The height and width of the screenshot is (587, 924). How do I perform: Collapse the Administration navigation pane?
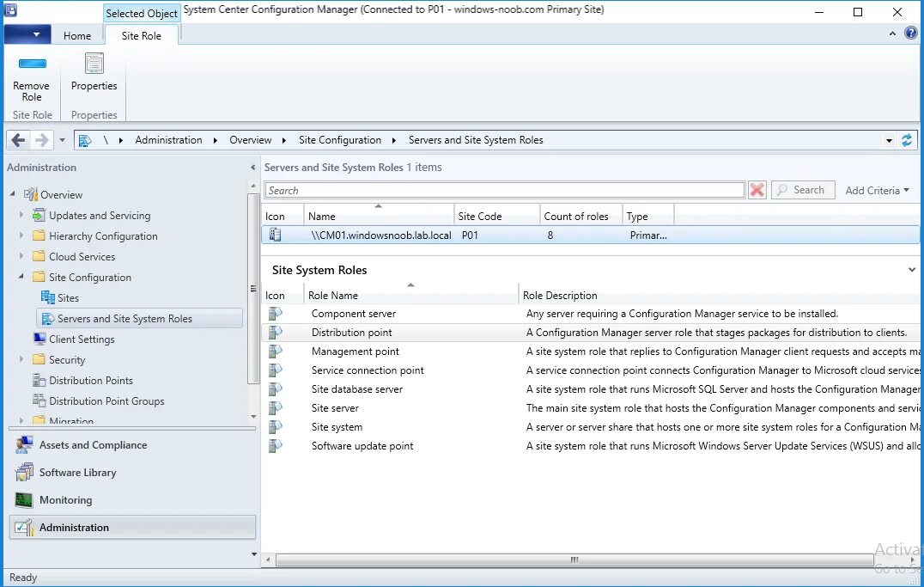point(252,168)
